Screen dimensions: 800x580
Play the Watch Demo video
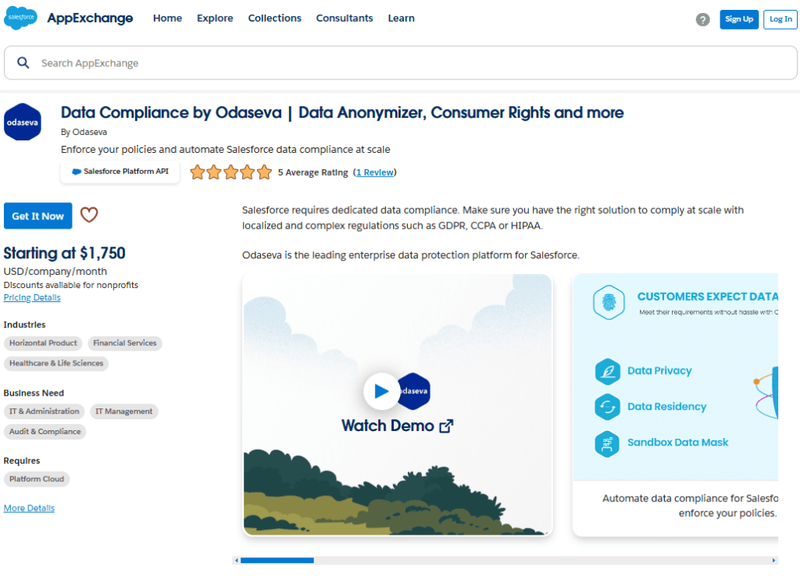click(x=381, y=391)
